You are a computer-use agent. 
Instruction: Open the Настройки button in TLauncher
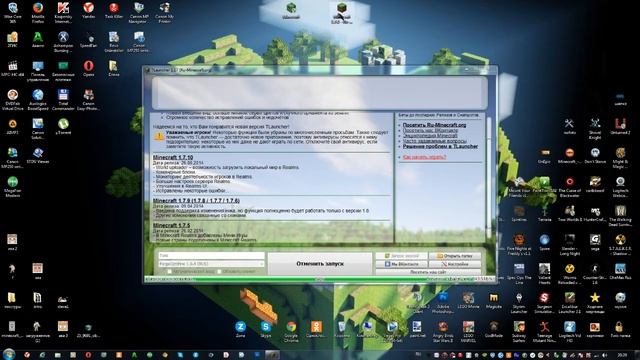tap(455, 264)
